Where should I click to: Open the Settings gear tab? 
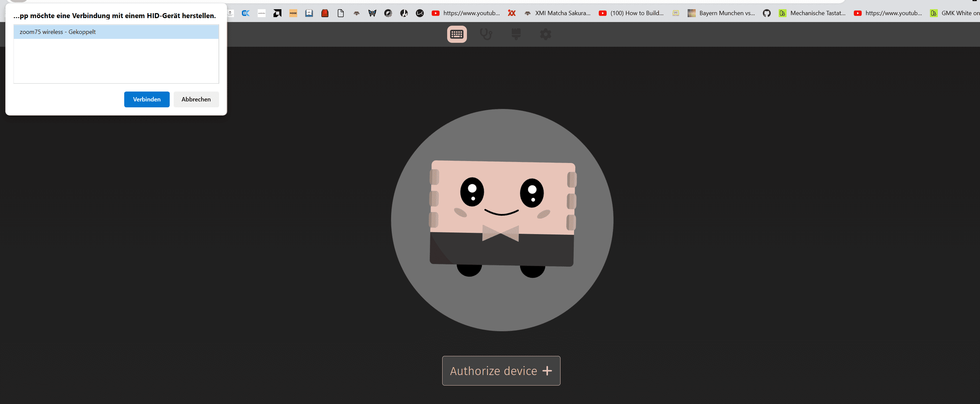point(546,34)
